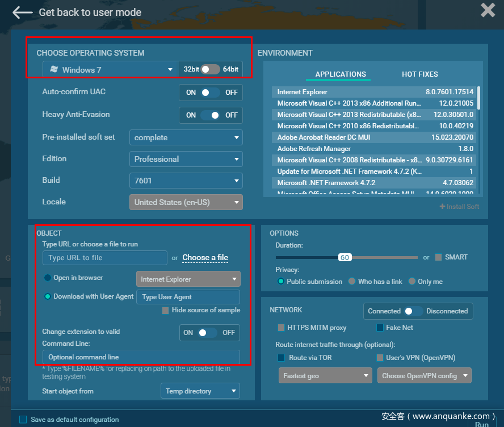Enable the Fake Net checkbox
This screenshot has height=427, width=504.
[x=380, y=328]
